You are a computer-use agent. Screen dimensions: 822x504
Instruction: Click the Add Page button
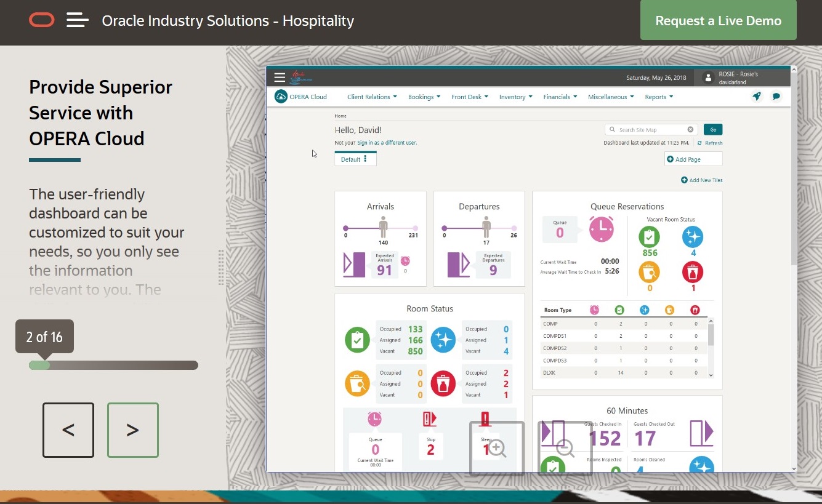coord(693,159)
